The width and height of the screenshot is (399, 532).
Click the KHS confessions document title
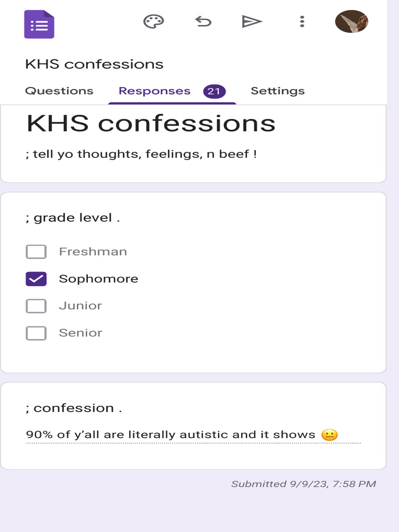pyautogui.click(x=94, y=64)
